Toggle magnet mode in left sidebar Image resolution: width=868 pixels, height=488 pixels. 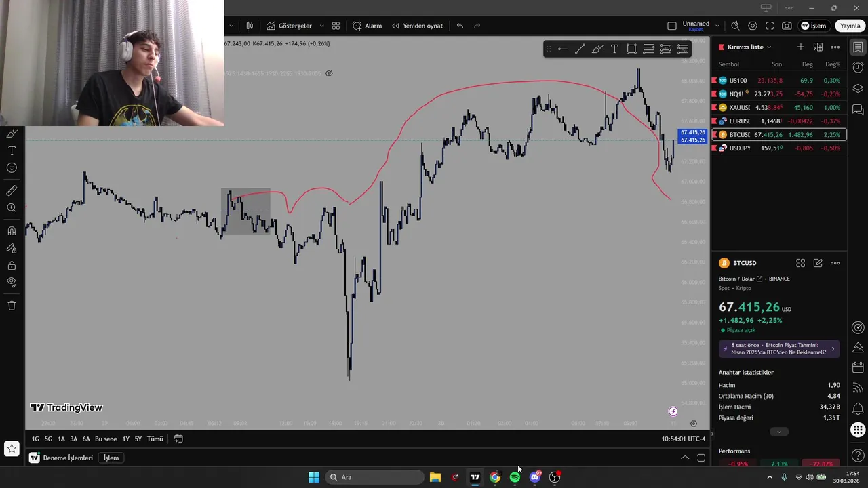click(x=12, y=231)
